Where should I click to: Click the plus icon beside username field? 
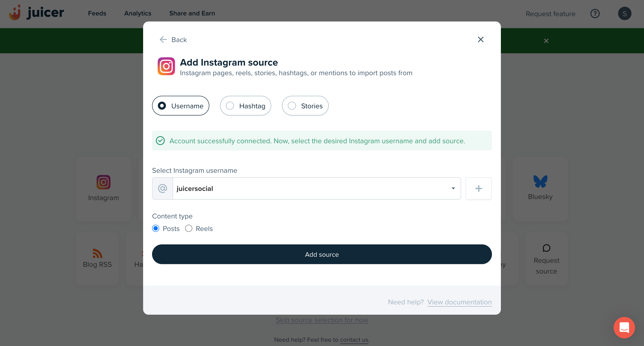point(479,188)
